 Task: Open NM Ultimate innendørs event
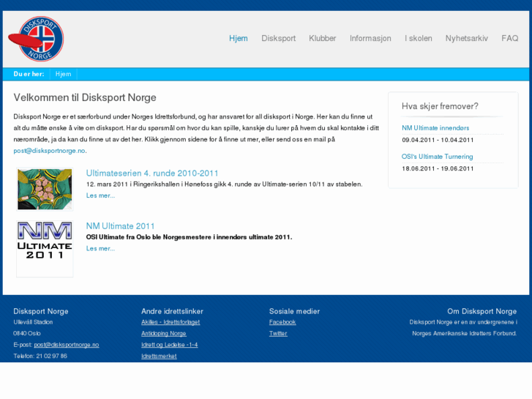[435, 128]
